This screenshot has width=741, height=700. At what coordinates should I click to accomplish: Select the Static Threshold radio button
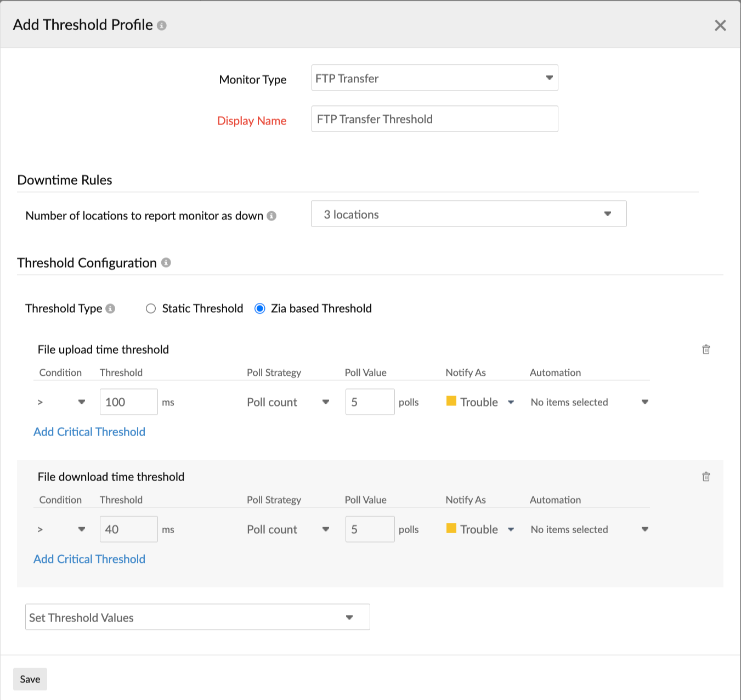click(151, 308)
